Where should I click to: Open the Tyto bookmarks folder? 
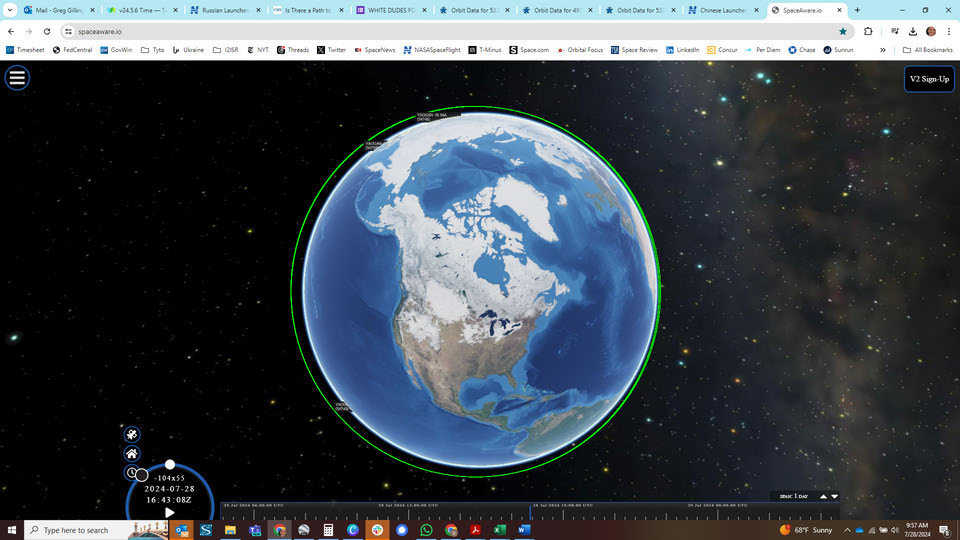(x=152, y=50)
